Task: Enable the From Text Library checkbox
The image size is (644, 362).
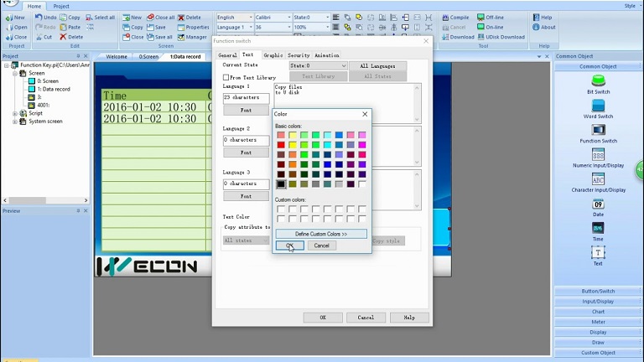Action: [x=226, y=77]
